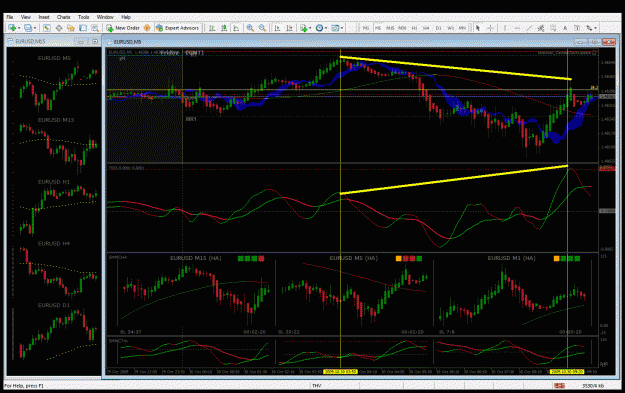Switch to M5 timeframe
Viewport: 625px width, 393px height.
[x=378, y=28]
